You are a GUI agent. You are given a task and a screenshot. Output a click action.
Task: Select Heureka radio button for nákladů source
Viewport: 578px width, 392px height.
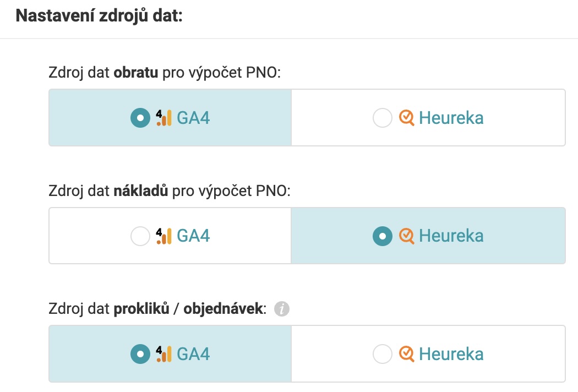click(x=382, y=236)
